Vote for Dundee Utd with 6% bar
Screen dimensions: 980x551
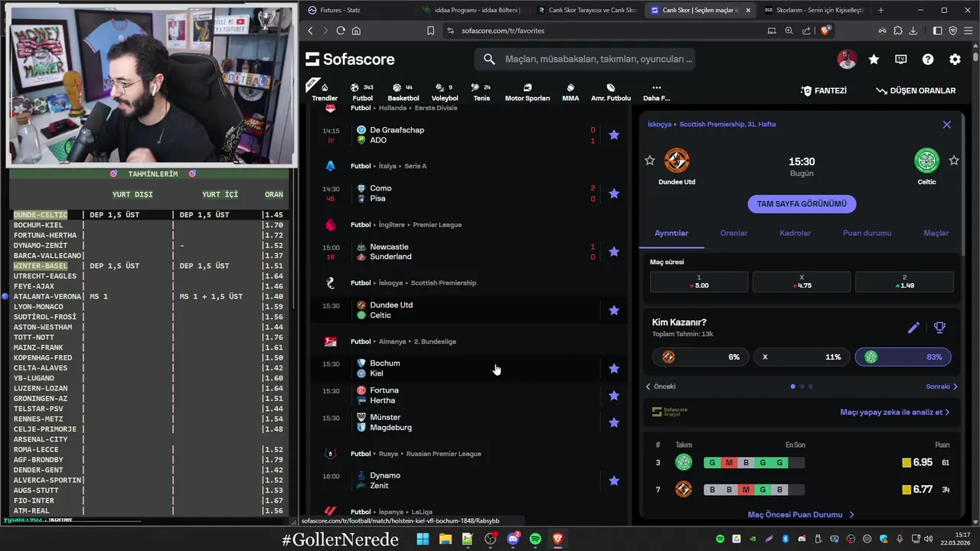(700, 357)
